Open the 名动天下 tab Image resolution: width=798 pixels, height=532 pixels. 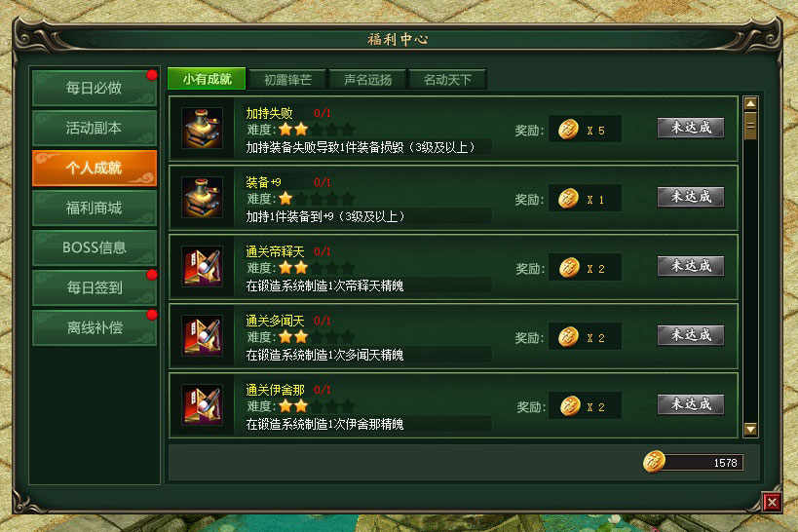(x=447, y=80)
